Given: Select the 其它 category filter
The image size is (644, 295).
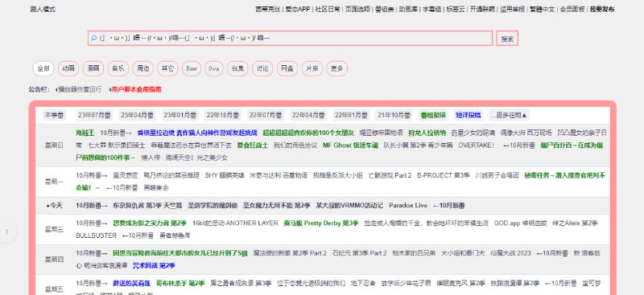Looking at the screenshot, I should (x=167, y=68).
